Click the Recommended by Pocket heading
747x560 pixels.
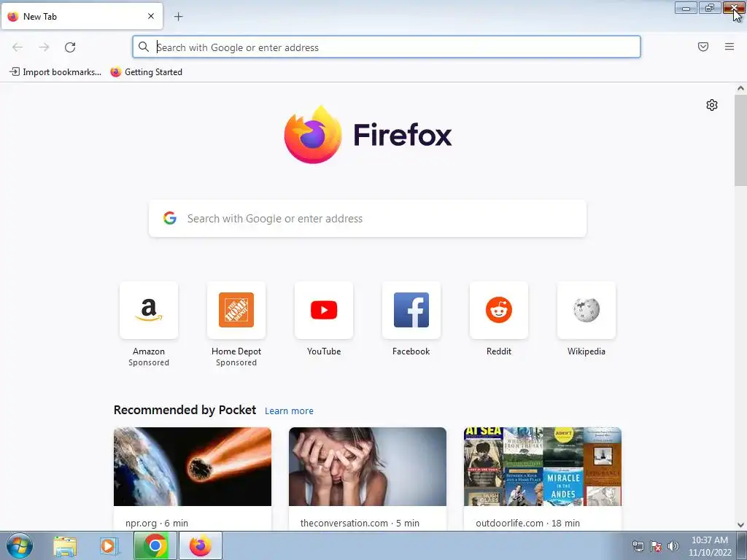coord(185,410)
